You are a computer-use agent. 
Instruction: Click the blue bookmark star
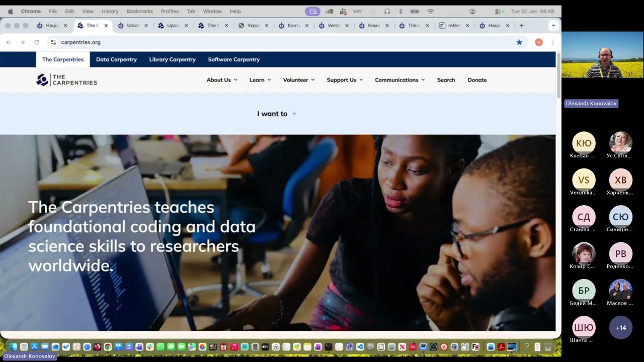(519, 42)
